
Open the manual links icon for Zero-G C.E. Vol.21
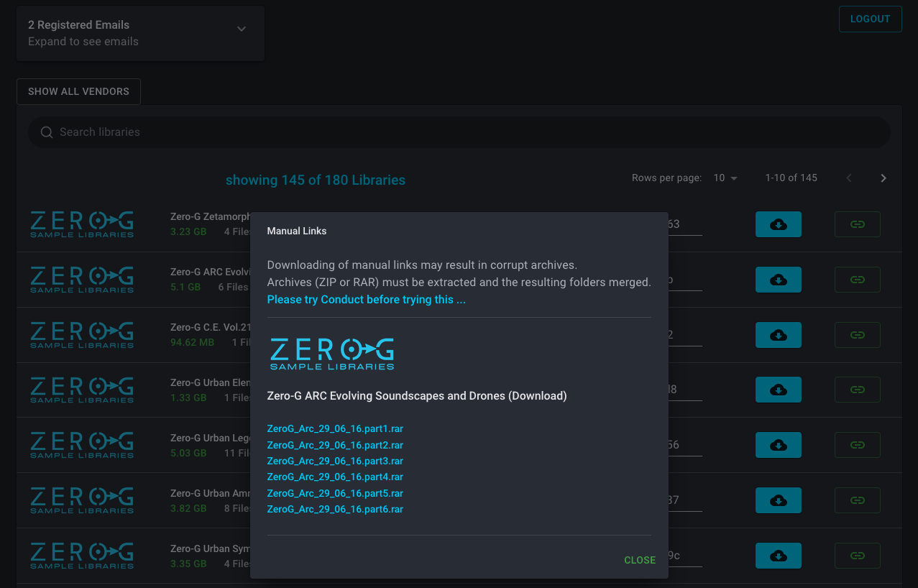click(x=857, y=335)
